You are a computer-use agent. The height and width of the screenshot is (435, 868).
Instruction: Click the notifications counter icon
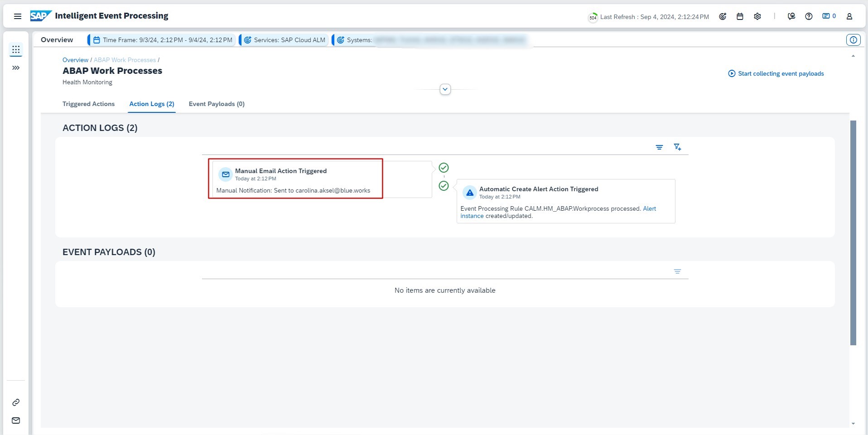pos(829,16)
